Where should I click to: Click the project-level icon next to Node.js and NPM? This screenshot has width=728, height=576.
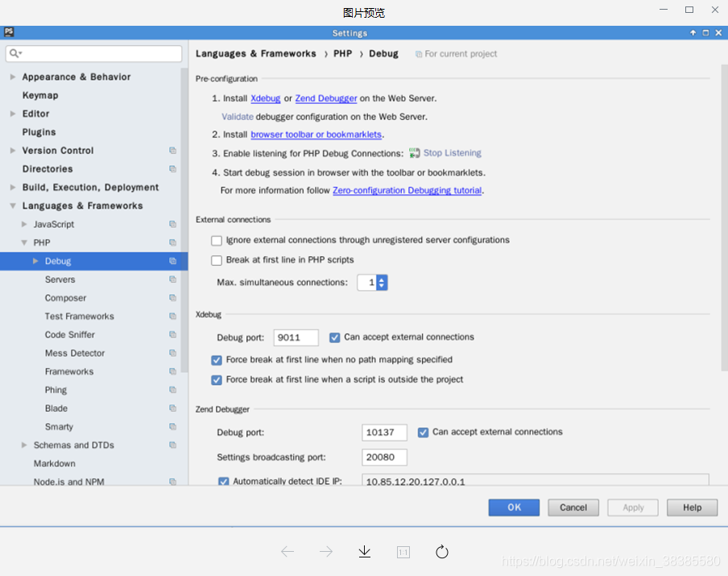172,482
